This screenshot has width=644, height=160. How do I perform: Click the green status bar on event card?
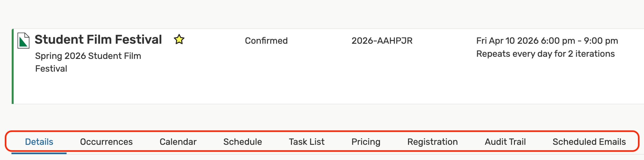point(13,66)
